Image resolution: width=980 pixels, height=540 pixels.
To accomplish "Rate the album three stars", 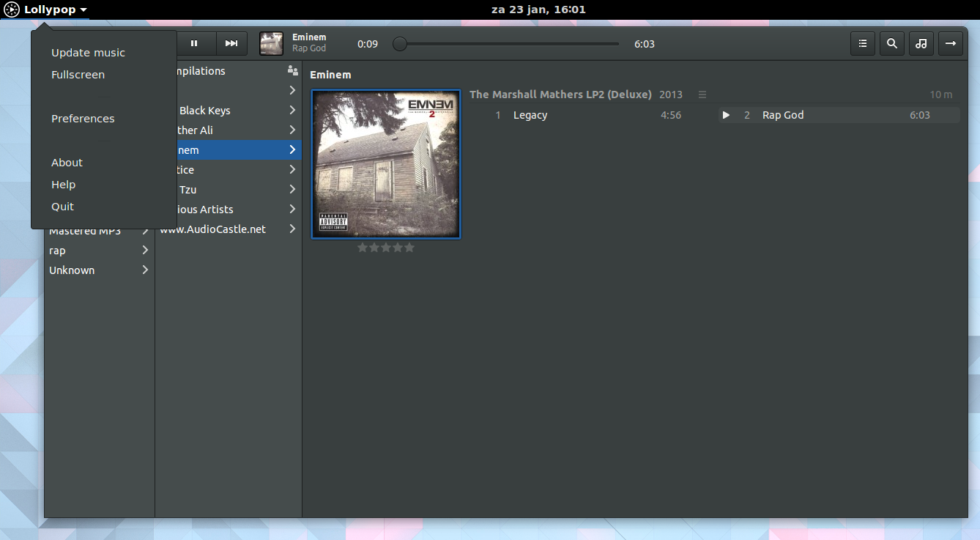I will pos(385,248).
